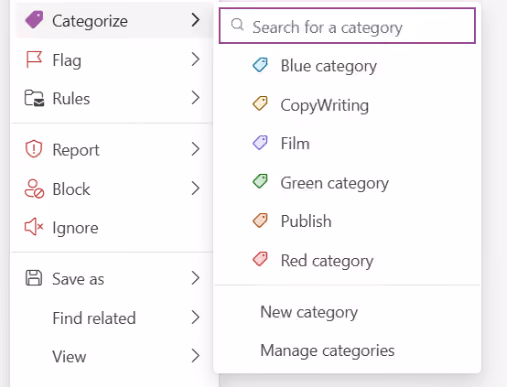507x387 pixels.
Task: Select Block in the context menu
Action: 113,189
